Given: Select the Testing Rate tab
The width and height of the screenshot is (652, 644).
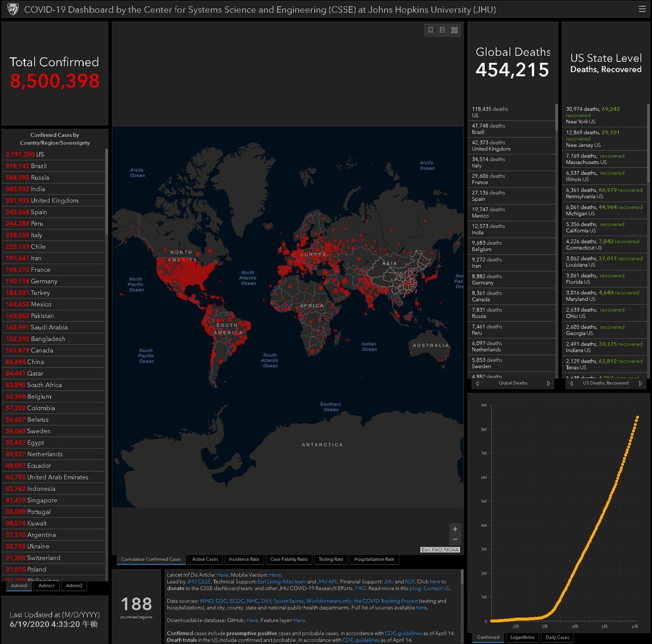Looking at the screenshot, I should coord(331,559).
